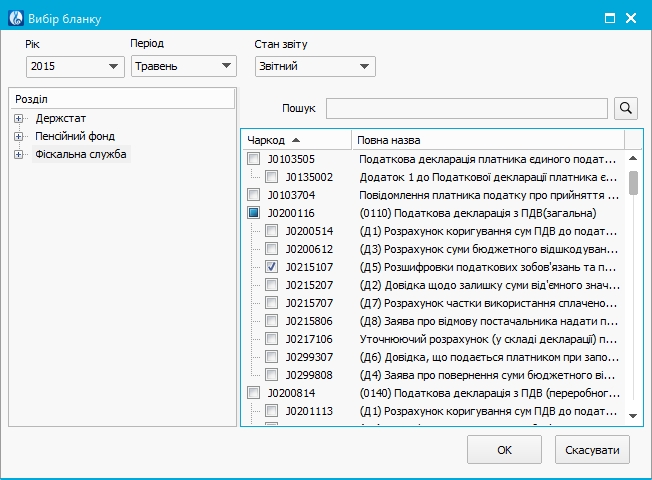Viewport: 652px width, 480px height.
Task: Close the Вибір бланку dialog
Action: (x=631, y=17)
